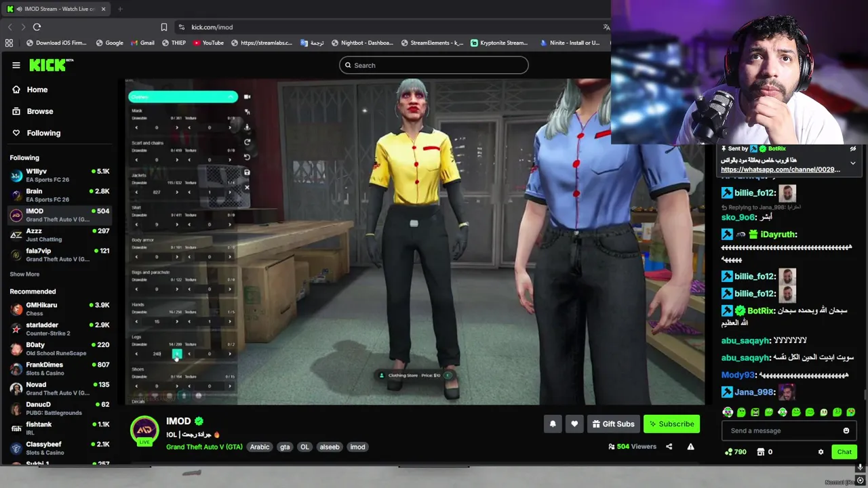Click the KICK logo
The width and height of the screenshot is (868, 488).
(51, 65)
